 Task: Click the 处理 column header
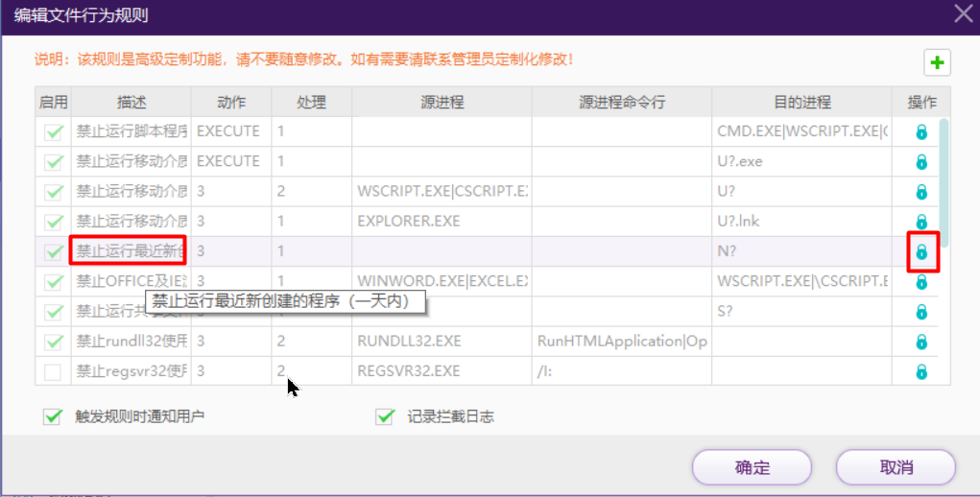311,103
